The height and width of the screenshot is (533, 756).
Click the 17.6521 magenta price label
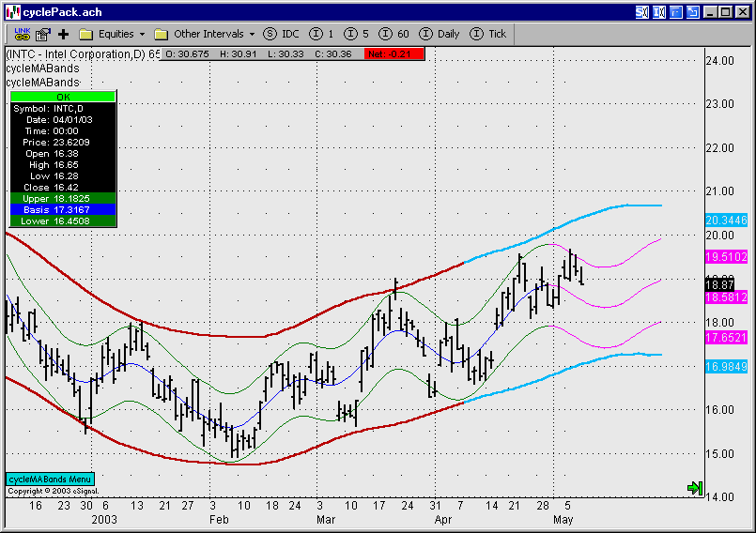726,337
